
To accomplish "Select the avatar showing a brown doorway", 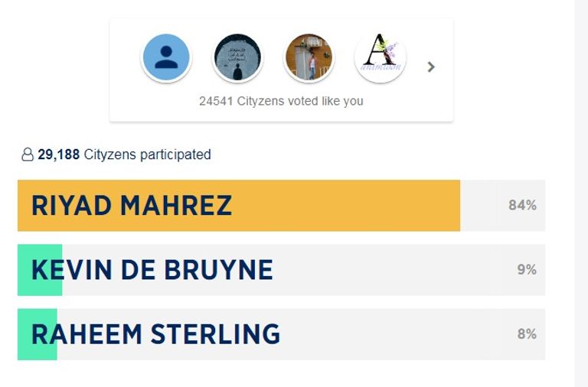I will click(x=309, y=58).
